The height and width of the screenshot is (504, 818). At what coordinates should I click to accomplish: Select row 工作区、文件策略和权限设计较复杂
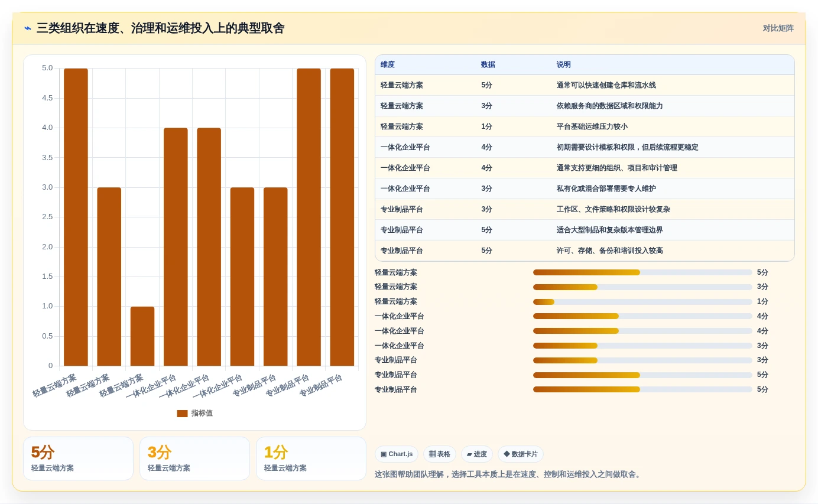click(585, 209)
